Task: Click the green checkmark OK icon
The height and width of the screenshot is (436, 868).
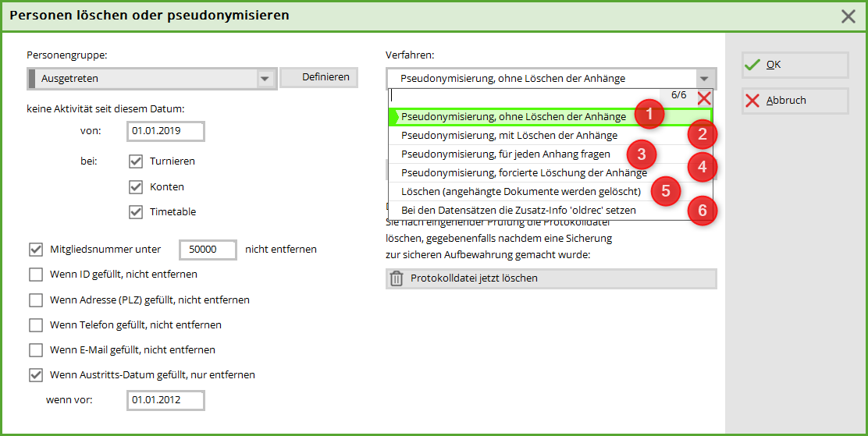Action: (752, 65)
